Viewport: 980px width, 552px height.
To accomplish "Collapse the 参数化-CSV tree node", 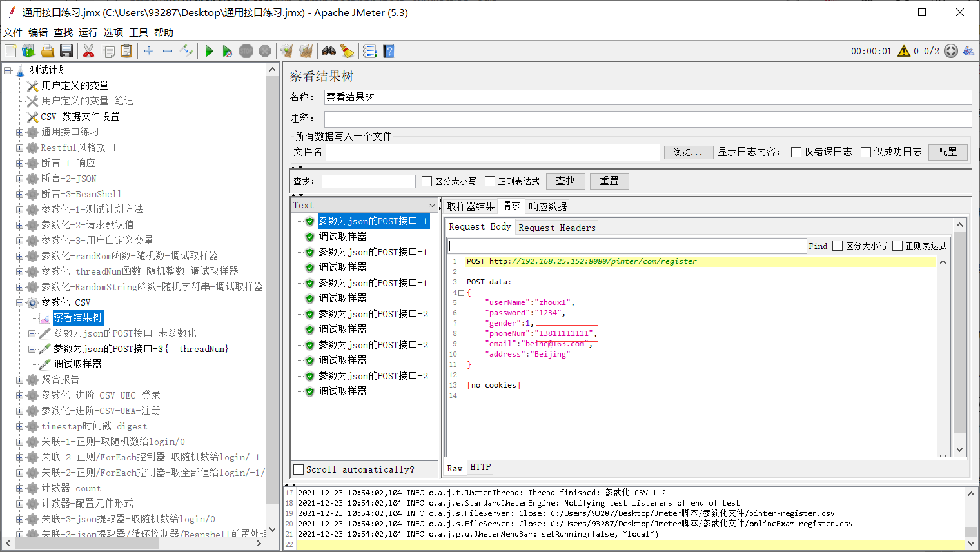I will tap(20, 302).
